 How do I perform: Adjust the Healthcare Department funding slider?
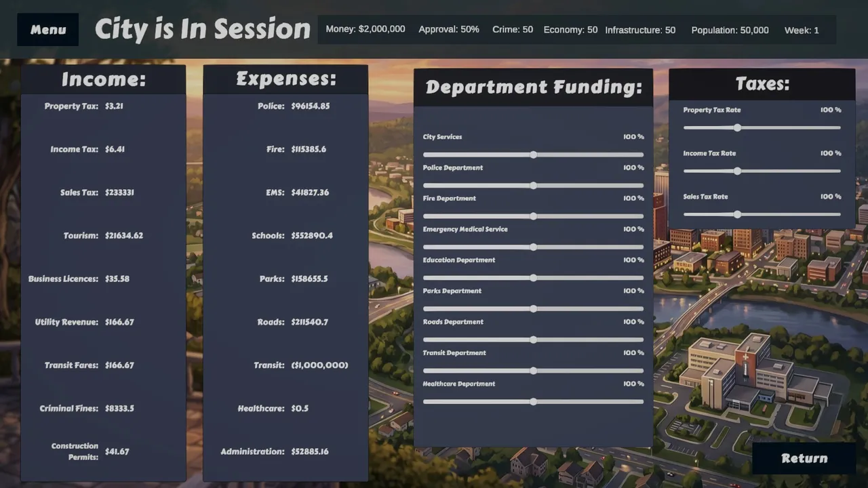pyautogui.click(x=533, y=401)
